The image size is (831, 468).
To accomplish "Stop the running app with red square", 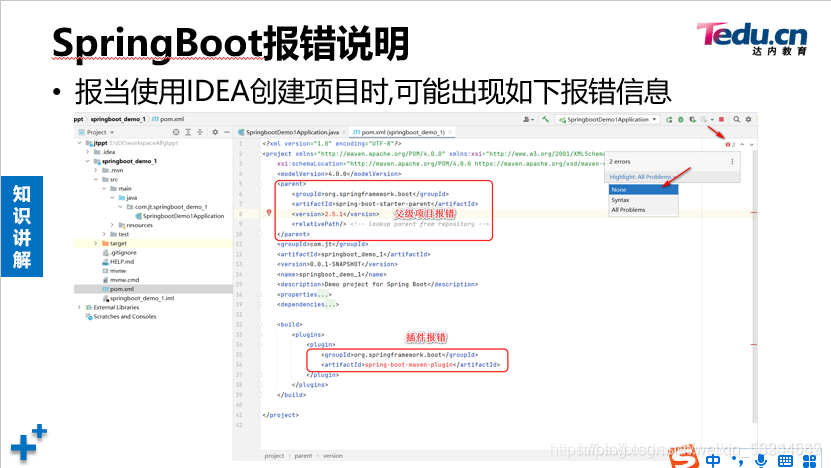I will 721,120.
